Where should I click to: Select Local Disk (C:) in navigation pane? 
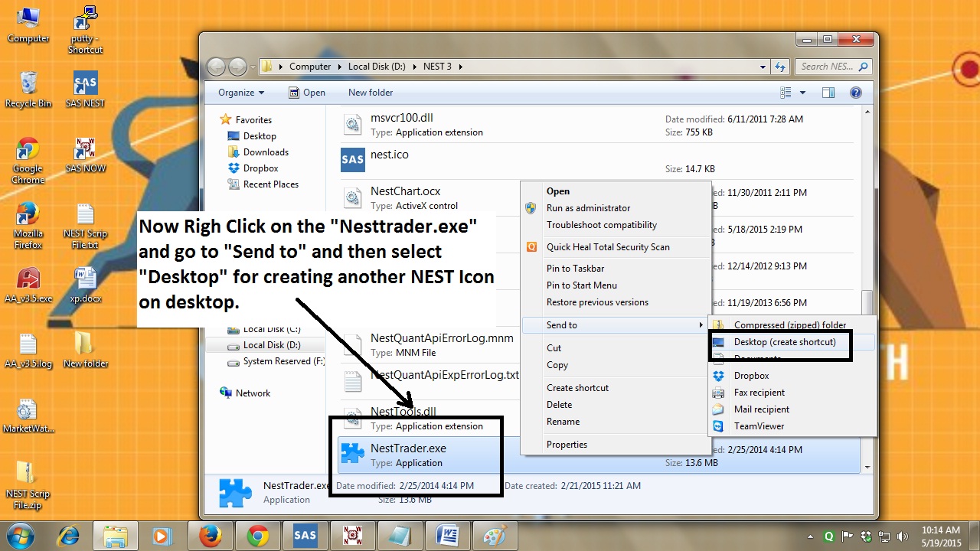point(264,329)
